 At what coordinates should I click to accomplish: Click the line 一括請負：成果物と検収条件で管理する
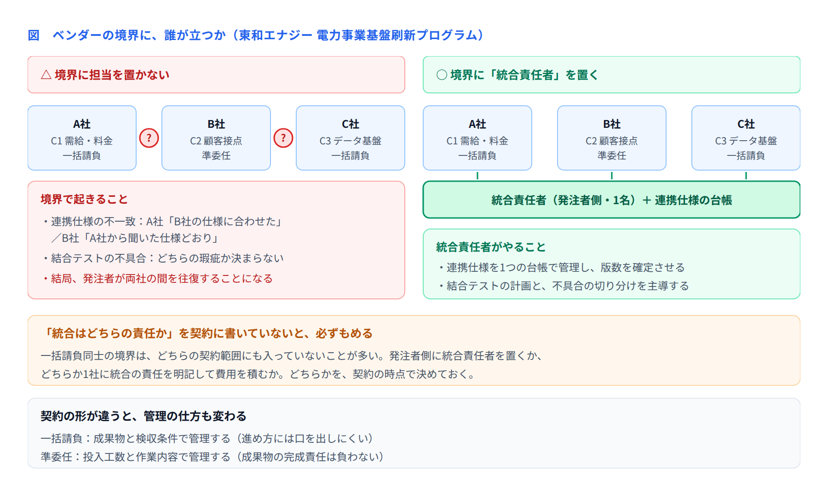click(208, 439)
